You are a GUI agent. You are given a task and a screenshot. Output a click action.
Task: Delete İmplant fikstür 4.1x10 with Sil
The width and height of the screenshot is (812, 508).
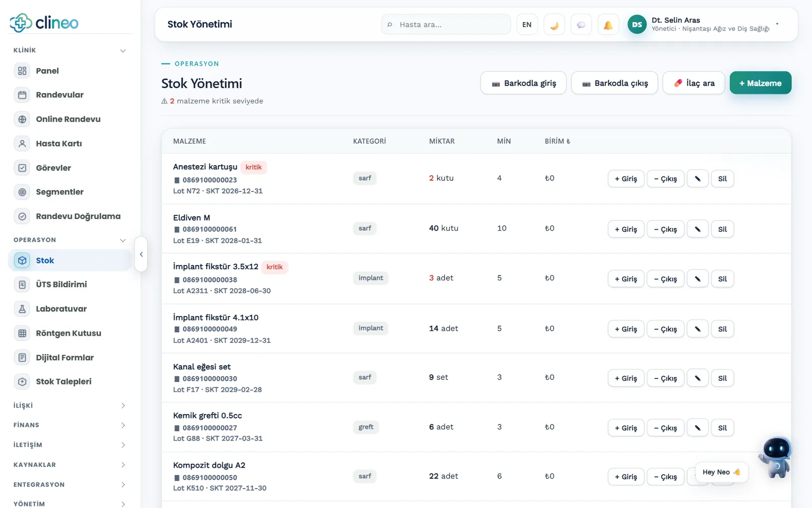(x=722, y=329)
